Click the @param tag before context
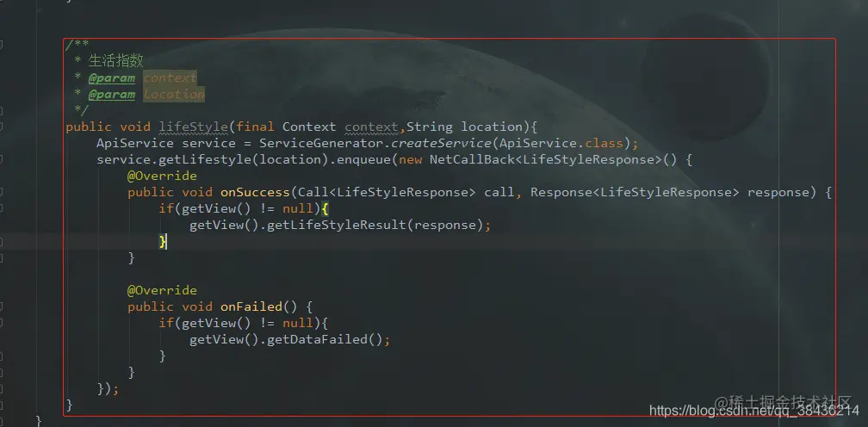 coord(112,78)
